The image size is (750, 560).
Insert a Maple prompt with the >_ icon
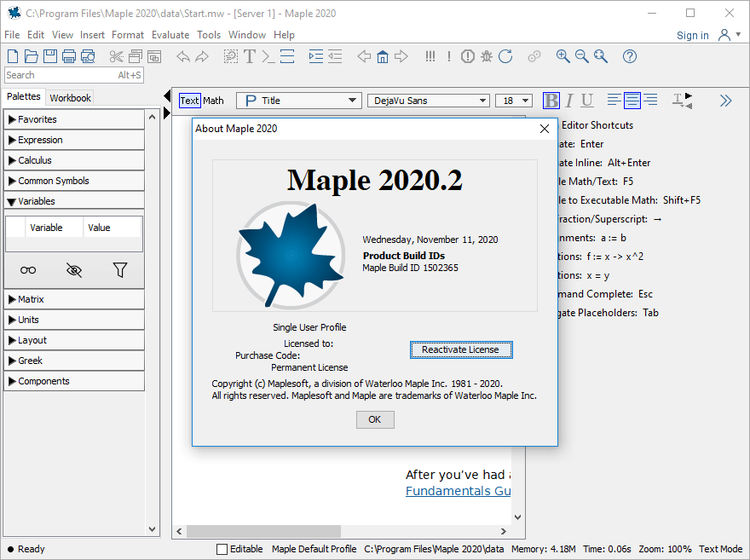point(268,56)
